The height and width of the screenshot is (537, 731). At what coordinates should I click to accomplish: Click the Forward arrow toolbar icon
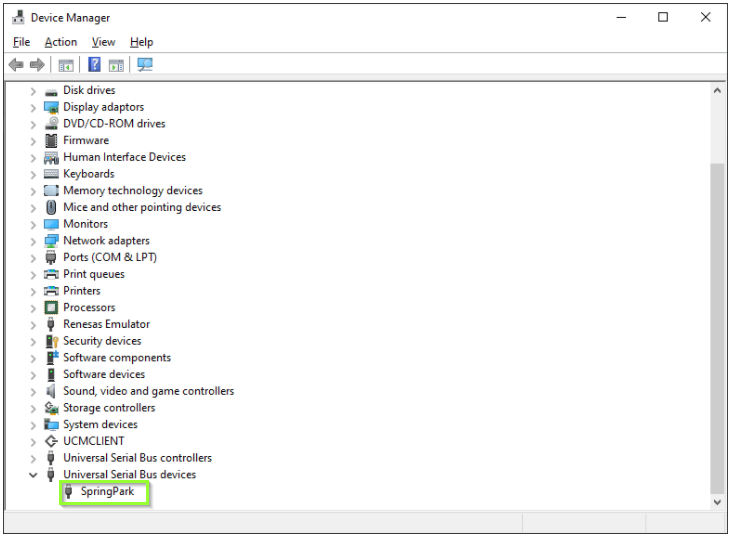click(x=37, y=65)
